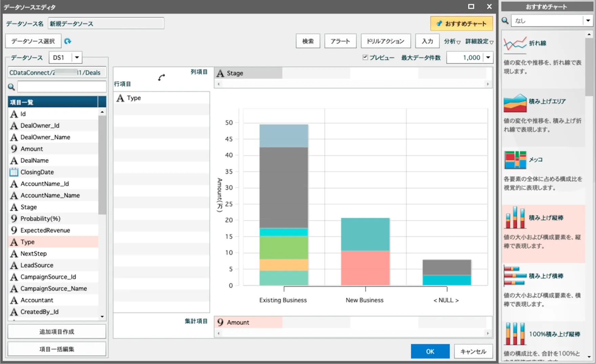Click the おすすめチャート button
Image resolution: width=596 pixels, height=364 pixels.
(462, 23)
